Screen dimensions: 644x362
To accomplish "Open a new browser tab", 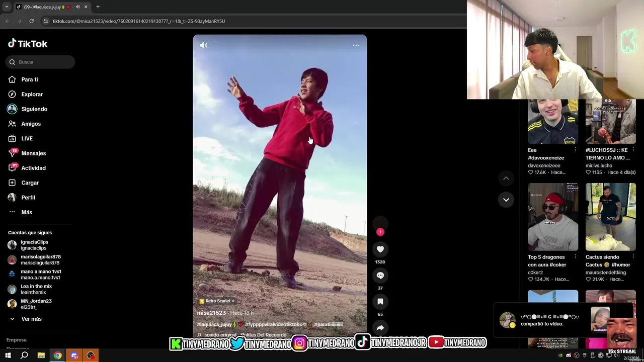I will coord(98,7).
